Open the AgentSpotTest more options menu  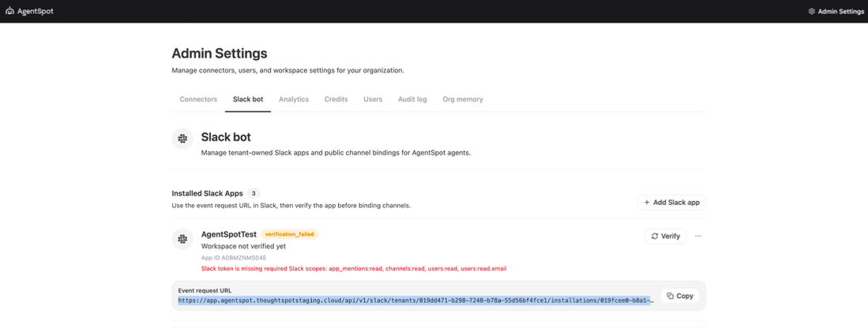698,236
